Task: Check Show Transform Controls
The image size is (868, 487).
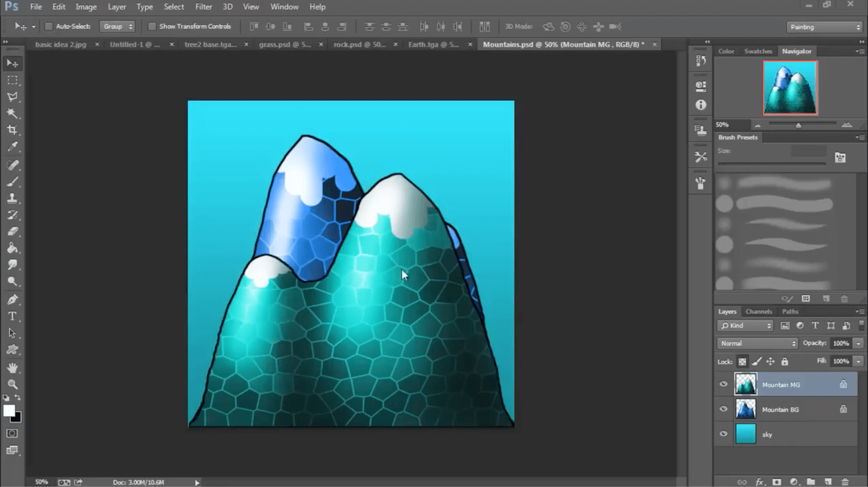Action: pos(152,26)
